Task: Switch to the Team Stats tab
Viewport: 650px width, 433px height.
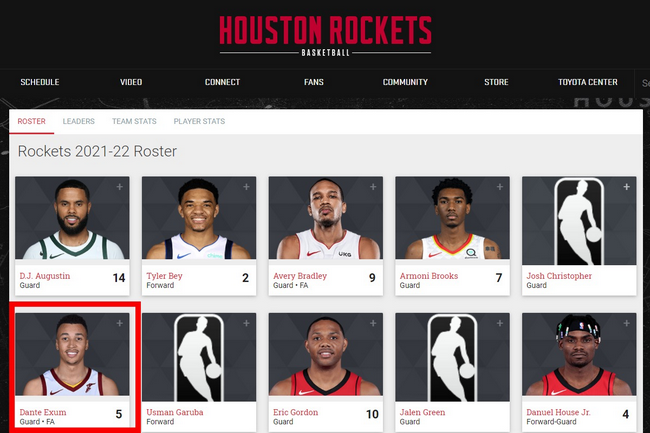Action: [x=134, y=121]
